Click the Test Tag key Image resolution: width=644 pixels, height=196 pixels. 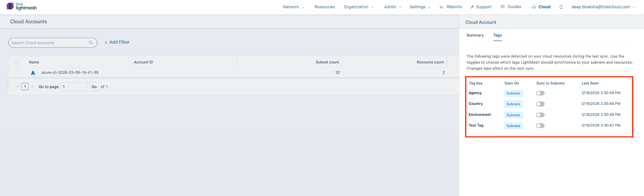click(x=476, y=125)
